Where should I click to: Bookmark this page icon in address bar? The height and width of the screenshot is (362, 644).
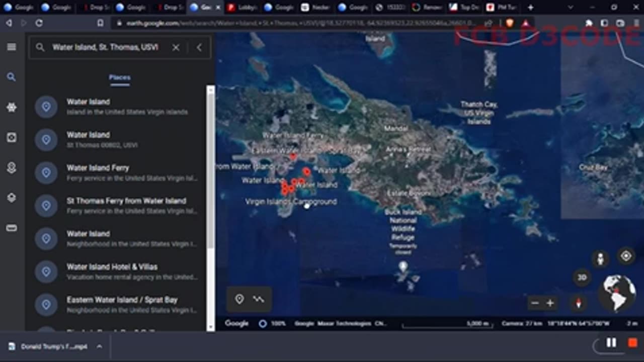coord(101,23)
